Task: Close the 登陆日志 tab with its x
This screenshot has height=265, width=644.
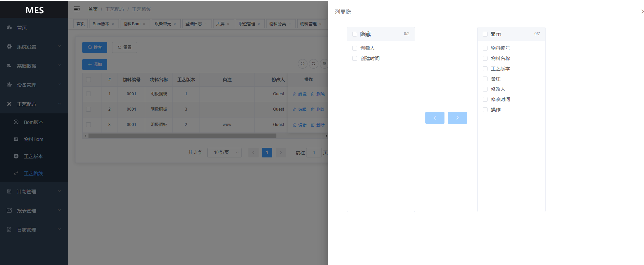Action: point(206,24)
